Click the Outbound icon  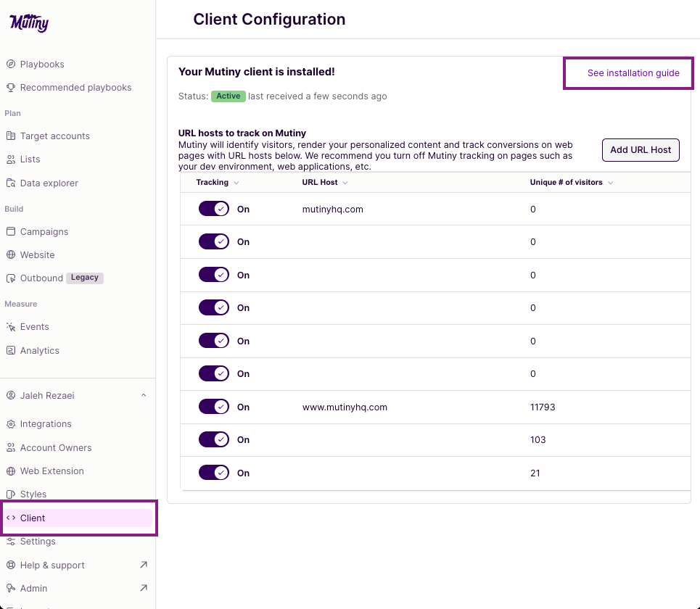(11, 278)
